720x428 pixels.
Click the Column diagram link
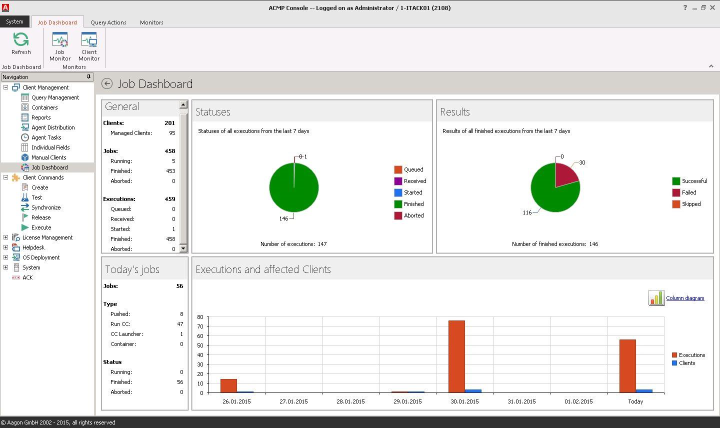(685, 298)
